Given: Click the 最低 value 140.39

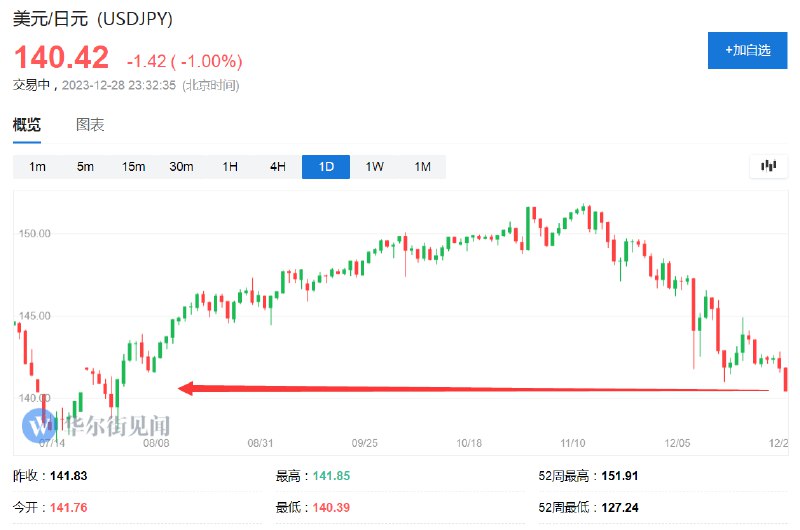Looking at the screenshot, I should click(x=331, y=508).
